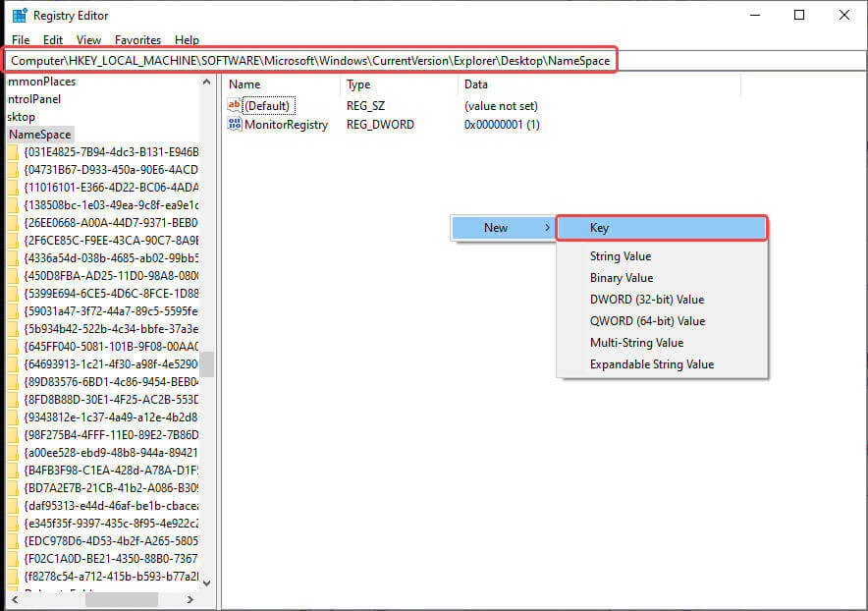Open the Help menu

[x=187, y=40]
